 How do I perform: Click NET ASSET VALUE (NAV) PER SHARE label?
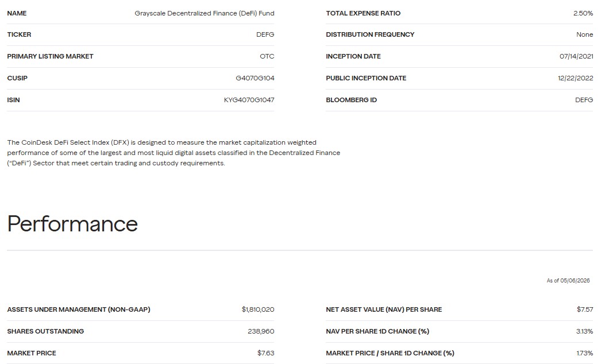(x=384, y=309)
